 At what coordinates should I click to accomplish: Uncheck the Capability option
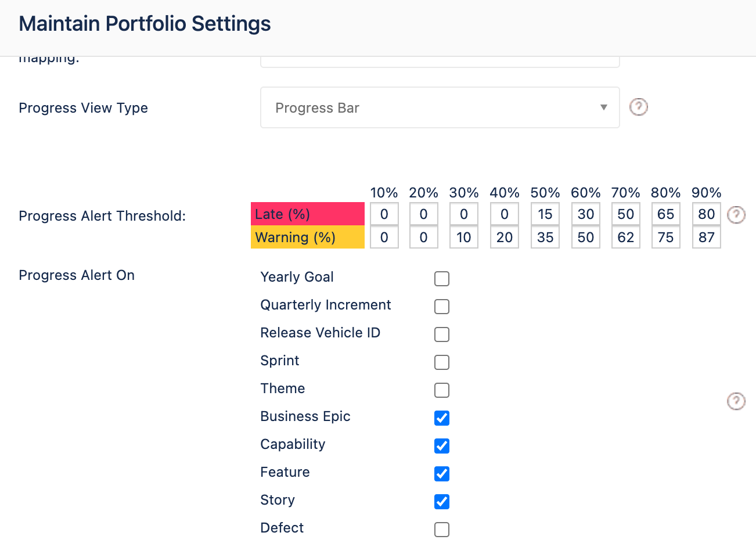(442, 446)
